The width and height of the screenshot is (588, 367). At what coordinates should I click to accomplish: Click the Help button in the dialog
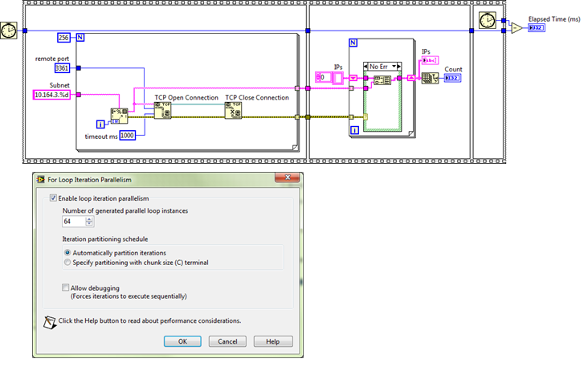click(x=273, y=341)
